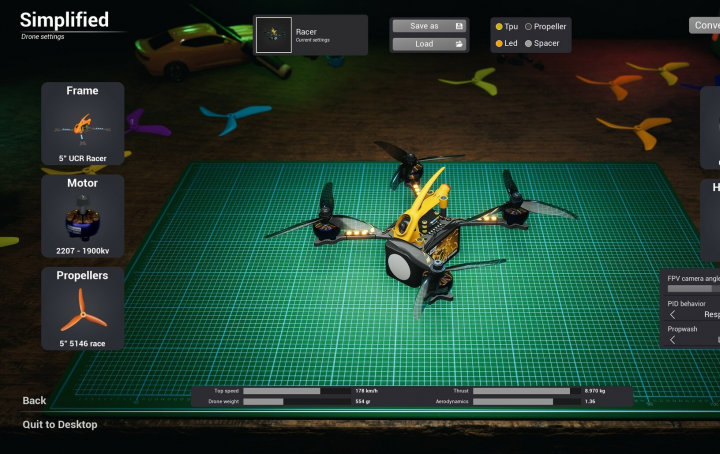
Task: Click left arrow for Propwash setting
Action: coord(673,340)
